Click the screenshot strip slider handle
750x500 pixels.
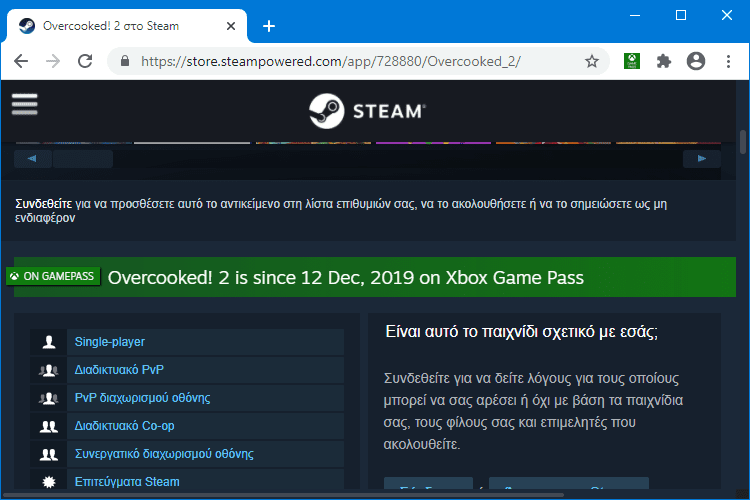click(x=83, y=159)
